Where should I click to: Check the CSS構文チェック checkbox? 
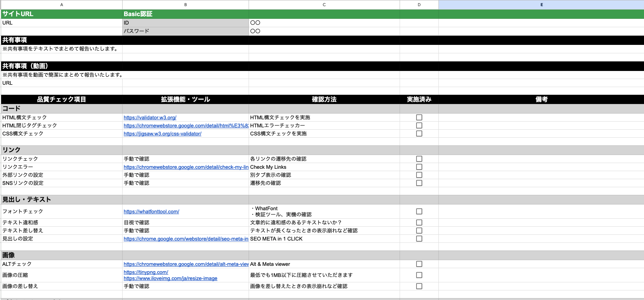419,134
